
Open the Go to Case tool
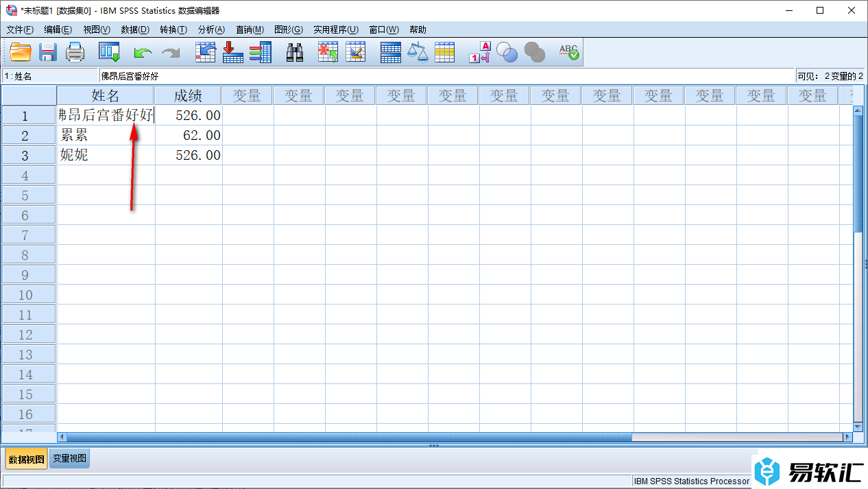[206, 52]
